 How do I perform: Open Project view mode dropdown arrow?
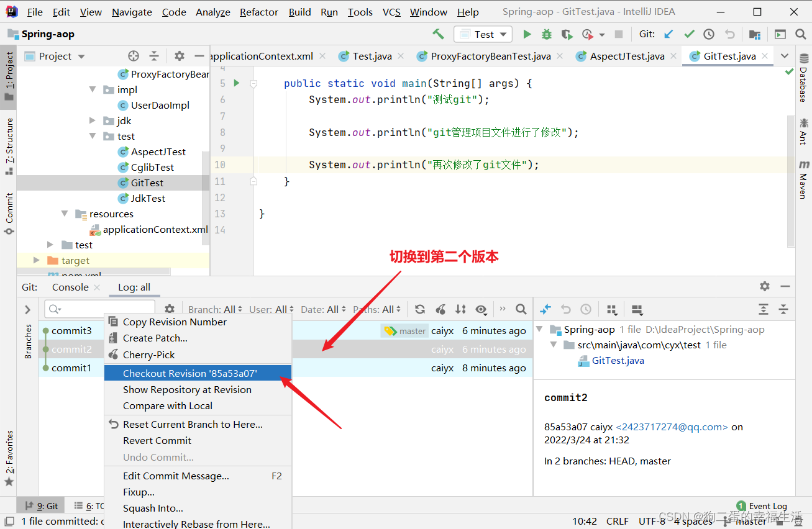(81, 57)
